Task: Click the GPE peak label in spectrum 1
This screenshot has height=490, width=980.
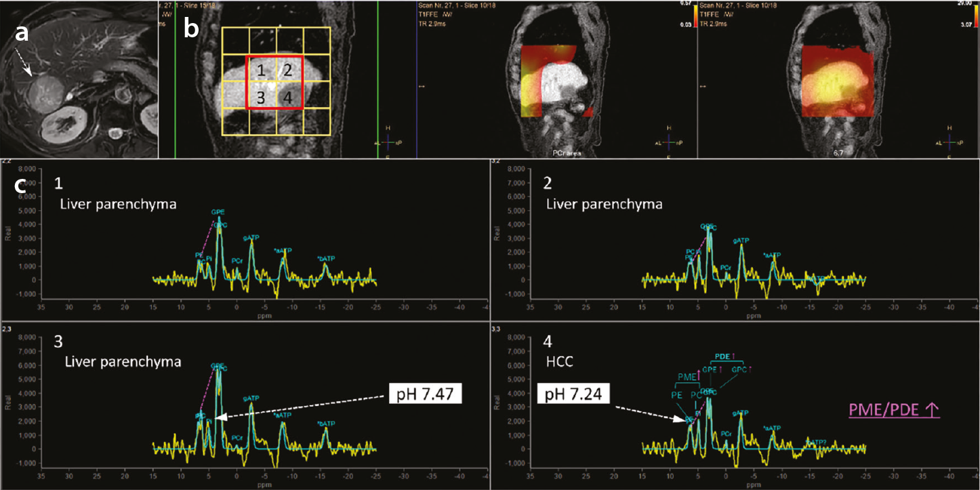Action: [218, 212]
